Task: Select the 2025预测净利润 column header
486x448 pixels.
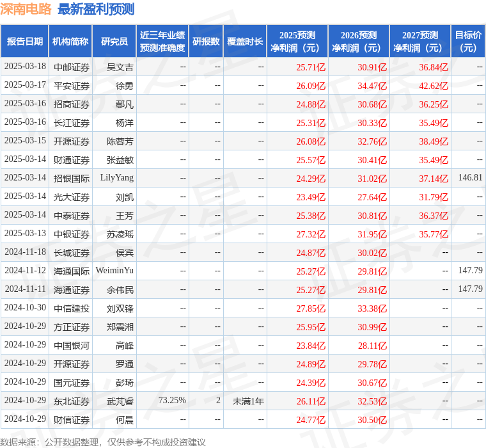Action: tap(297, 41)
